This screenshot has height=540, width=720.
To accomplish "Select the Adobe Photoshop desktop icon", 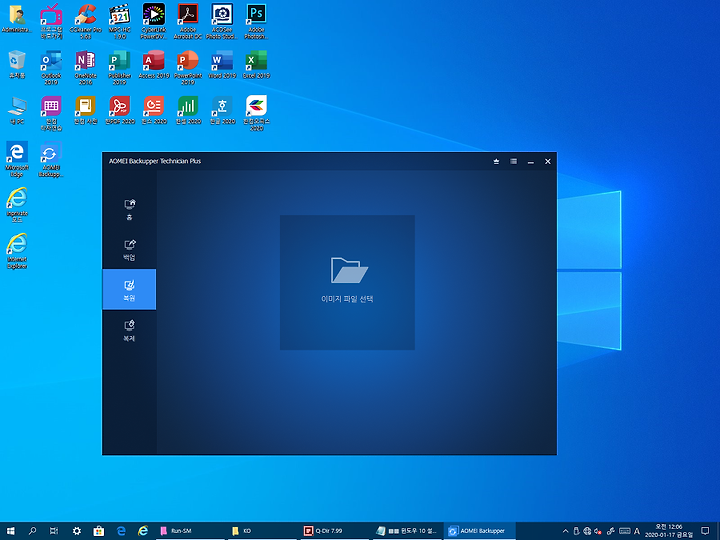I will coord(256,22).
